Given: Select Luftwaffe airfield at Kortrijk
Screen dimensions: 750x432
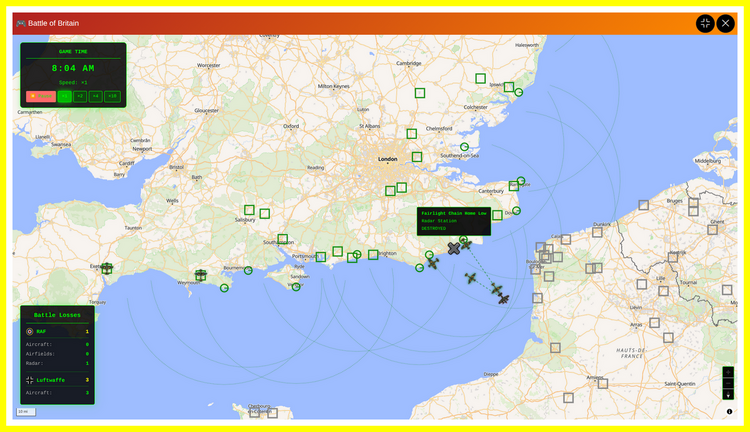Looking at the screenshot, I should [673, 257].
